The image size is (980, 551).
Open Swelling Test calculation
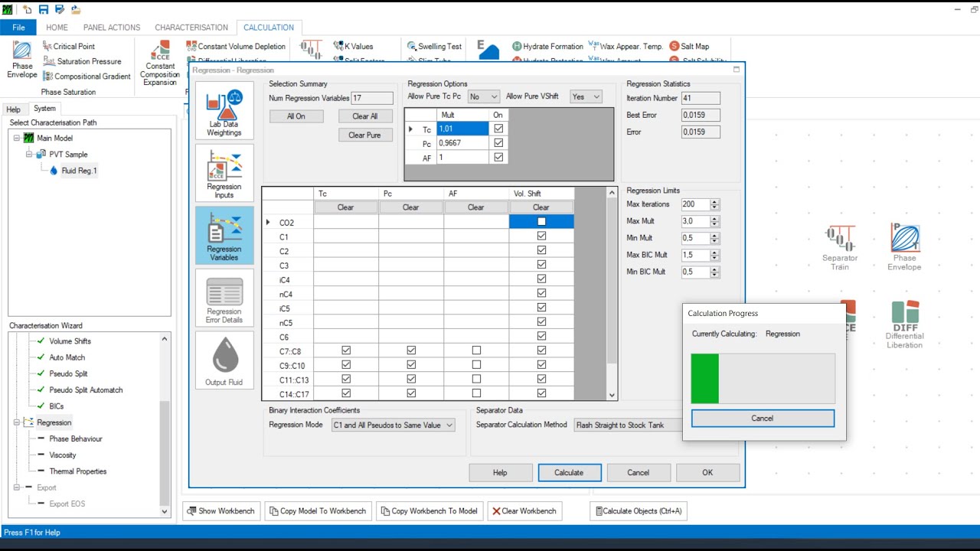[x=434, y=47]
